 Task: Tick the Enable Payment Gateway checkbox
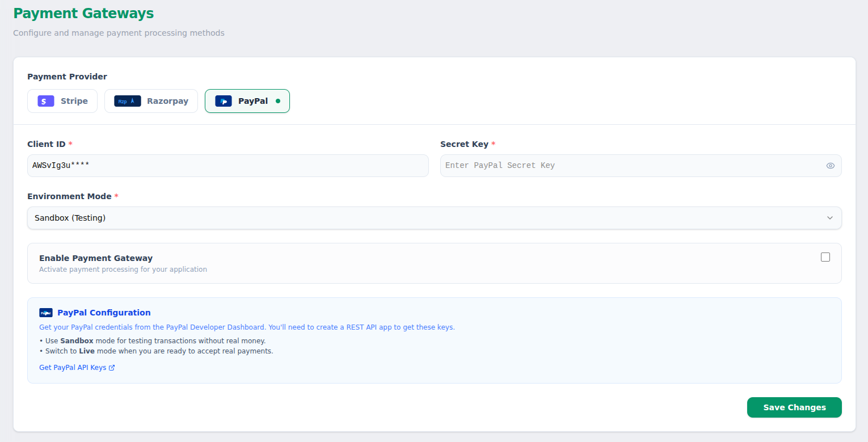[825, 257]
